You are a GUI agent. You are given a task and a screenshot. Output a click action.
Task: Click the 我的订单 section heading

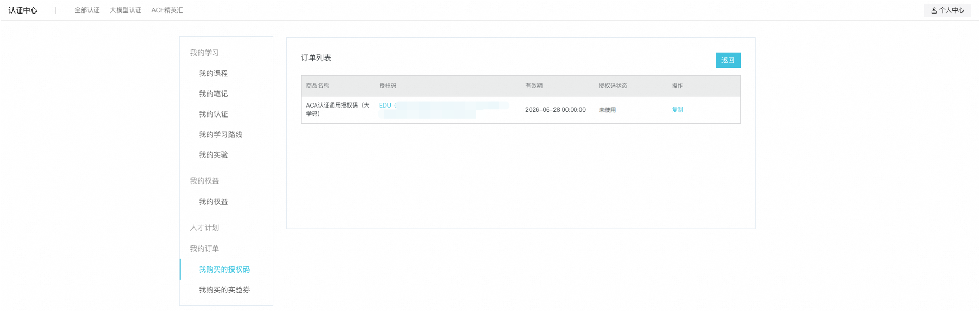coord(204,248)
